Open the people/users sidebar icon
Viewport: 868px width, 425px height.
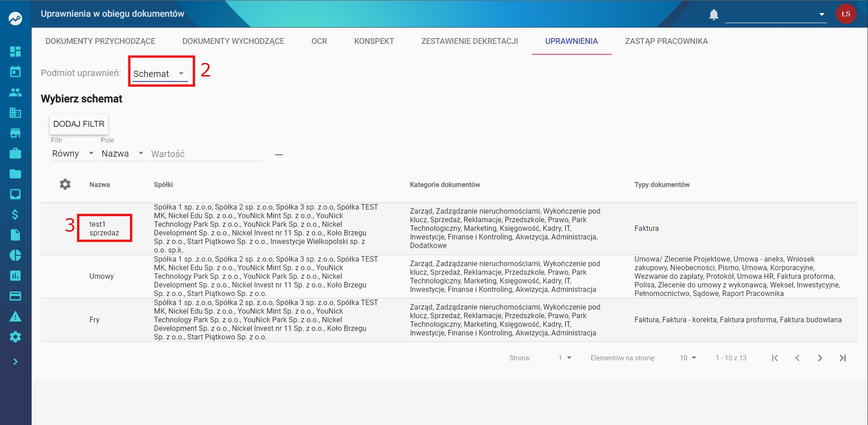tap(15, 92)
